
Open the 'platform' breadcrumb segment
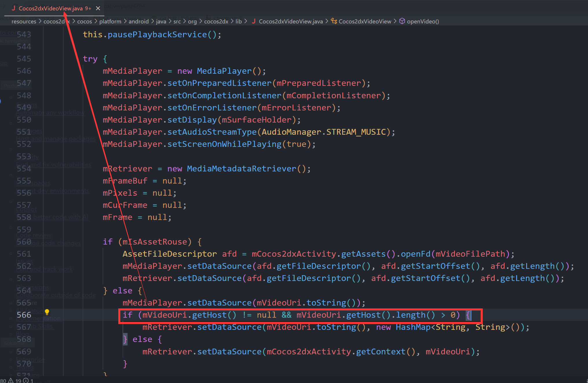click(110, 21)
